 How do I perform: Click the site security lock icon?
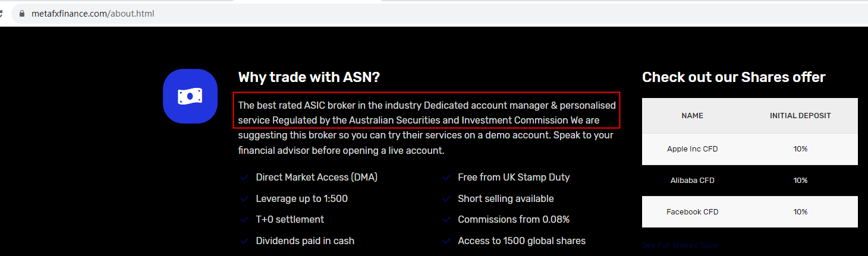[x=22, y=13]
